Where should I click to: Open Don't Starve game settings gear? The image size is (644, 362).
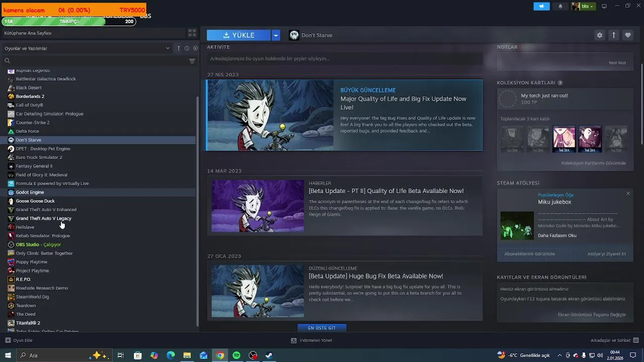[599, 35]
